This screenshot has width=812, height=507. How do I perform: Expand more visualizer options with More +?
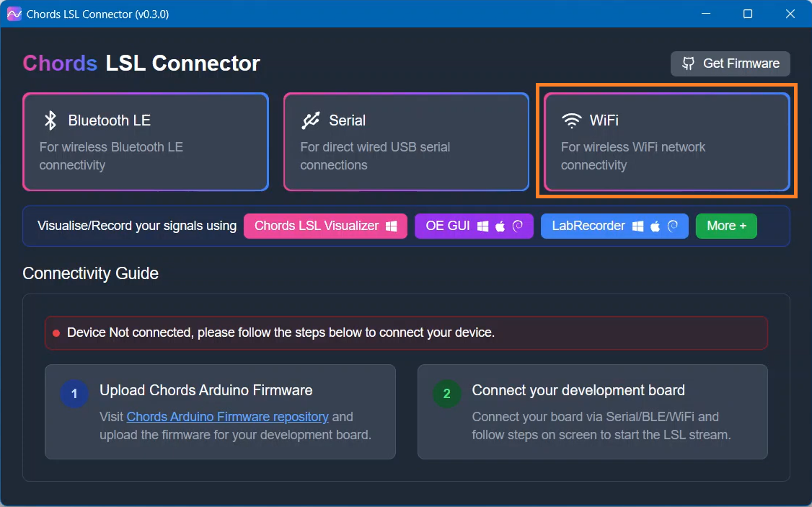pos(725,226)
